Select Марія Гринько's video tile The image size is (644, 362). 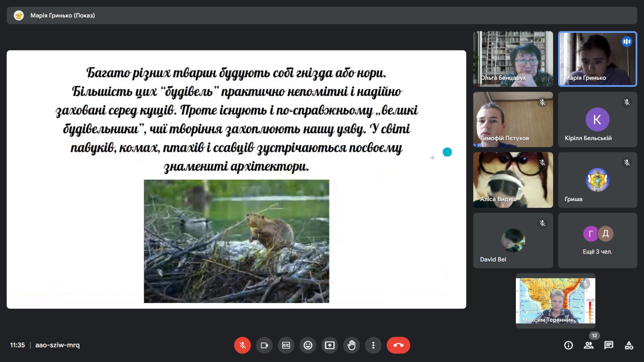[x=597, y=59]
